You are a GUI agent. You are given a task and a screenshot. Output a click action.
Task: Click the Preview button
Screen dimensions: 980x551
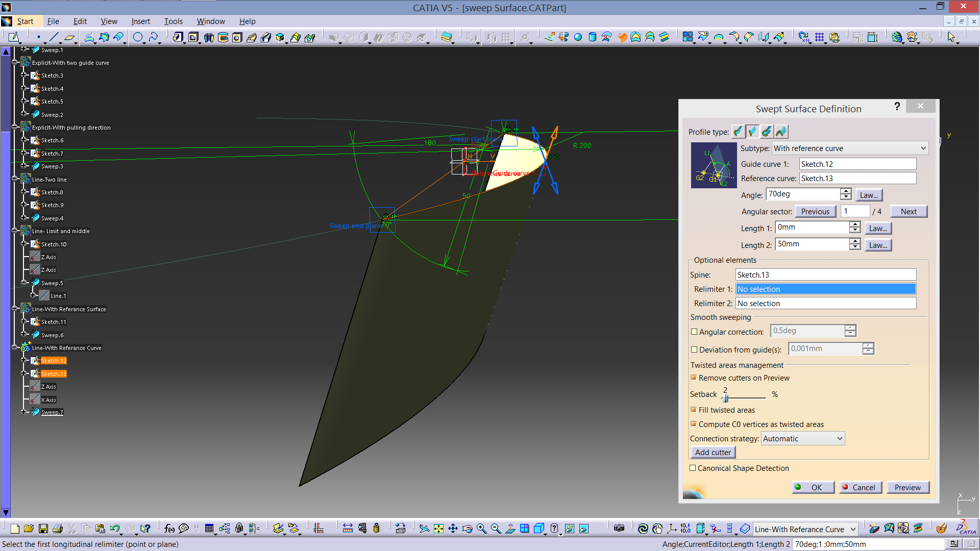tap(908, 487)
